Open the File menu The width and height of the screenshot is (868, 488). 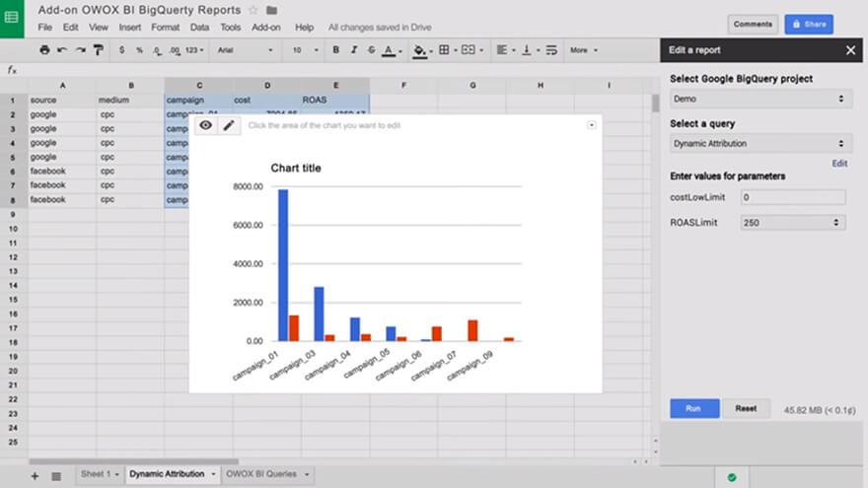pyautogui.click(x=44, y=28)
